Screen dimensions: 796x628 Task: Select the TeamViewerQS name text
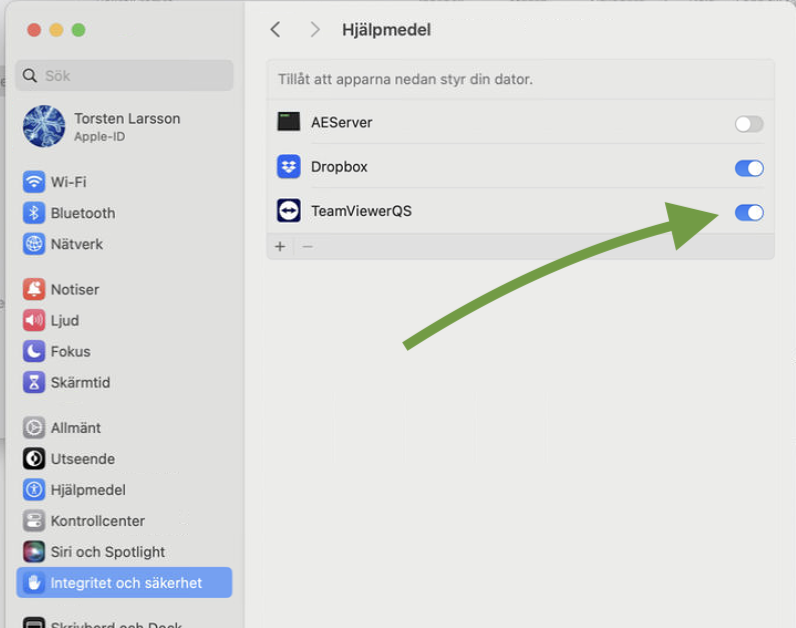(x=361, y=211)
